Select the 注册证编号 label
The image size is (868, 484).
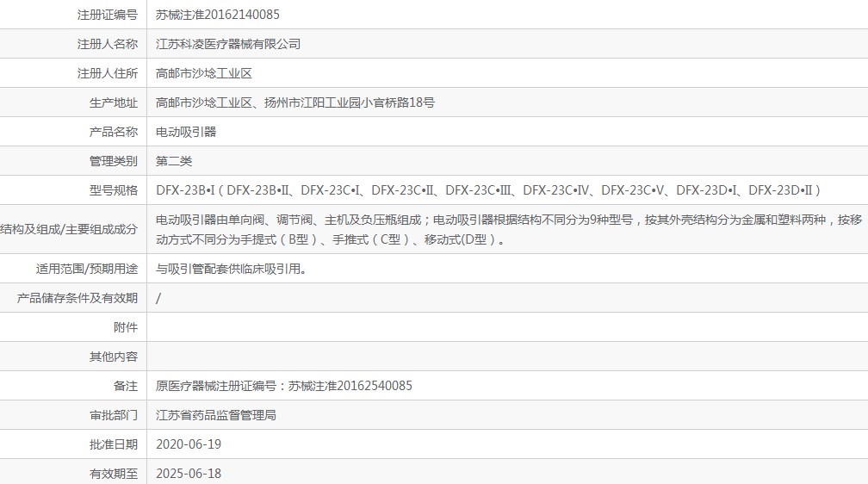tap(108, 15)
